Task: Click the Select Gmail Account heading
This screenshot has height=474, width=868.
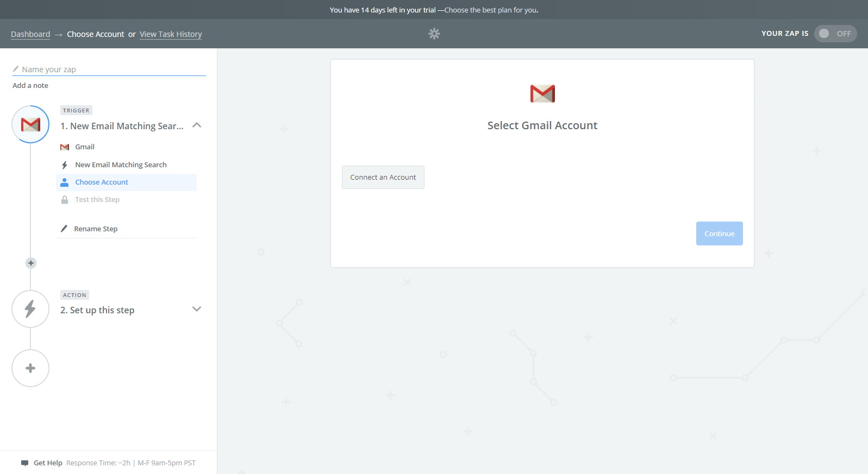Action: [x=542, y=125]
